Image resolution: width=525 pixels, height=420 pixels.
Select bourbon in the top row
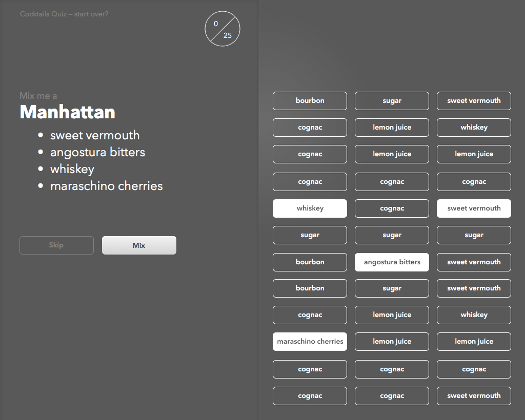click(x=310, y=101)
